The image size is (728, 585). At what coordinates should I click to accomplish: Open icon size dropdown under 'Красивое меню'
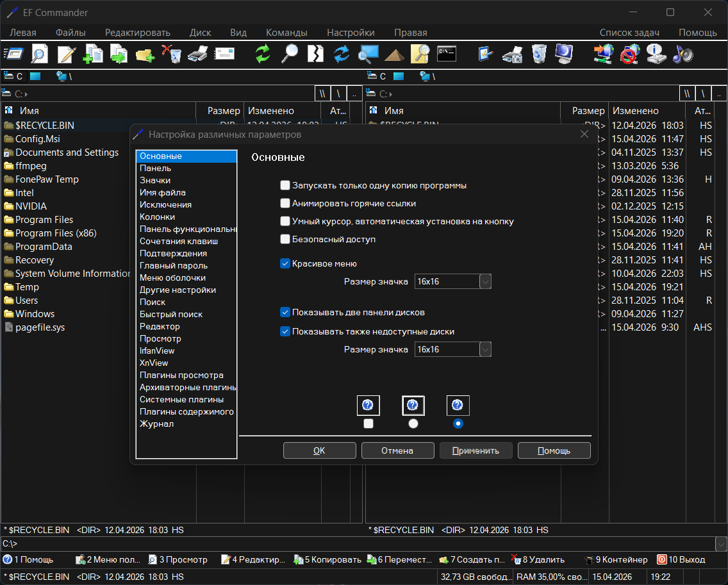point(485,281)
